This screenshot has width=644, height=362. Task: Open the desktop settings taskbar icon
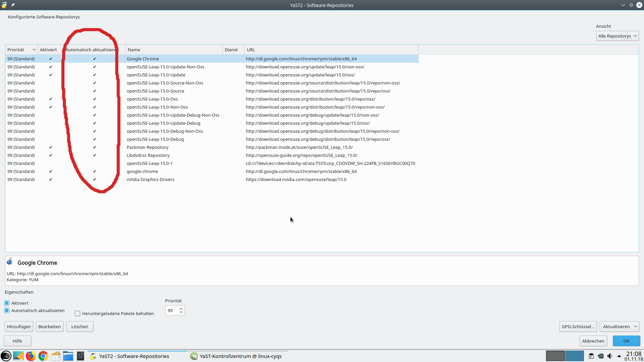coord(18,356)
